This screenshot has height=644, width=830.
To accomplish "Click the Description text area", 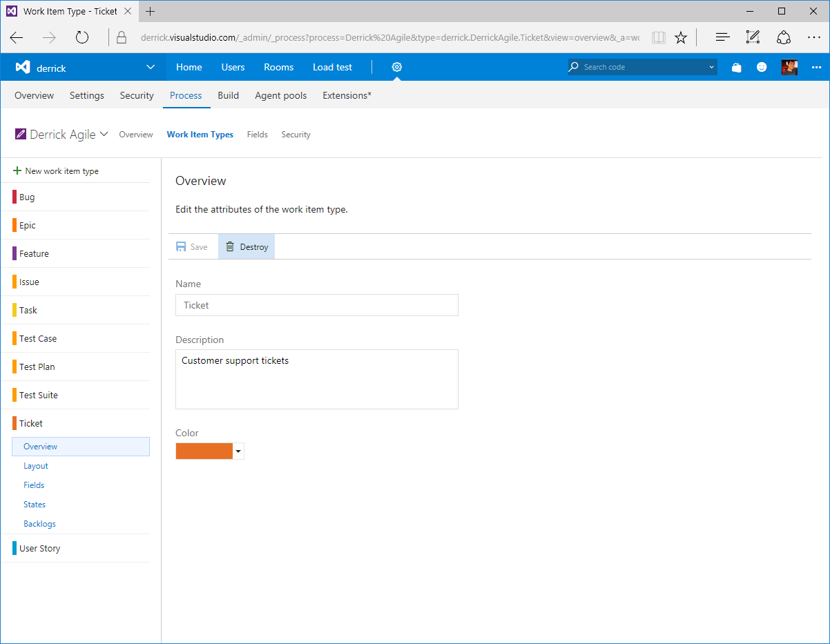I will (317, 379).
